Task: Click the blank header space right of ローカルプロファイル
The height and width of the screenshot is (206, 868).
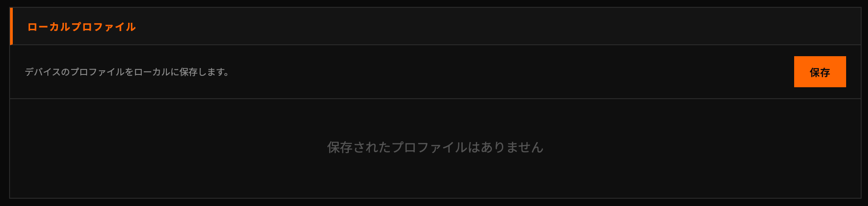Action: (x=497, y=26)
